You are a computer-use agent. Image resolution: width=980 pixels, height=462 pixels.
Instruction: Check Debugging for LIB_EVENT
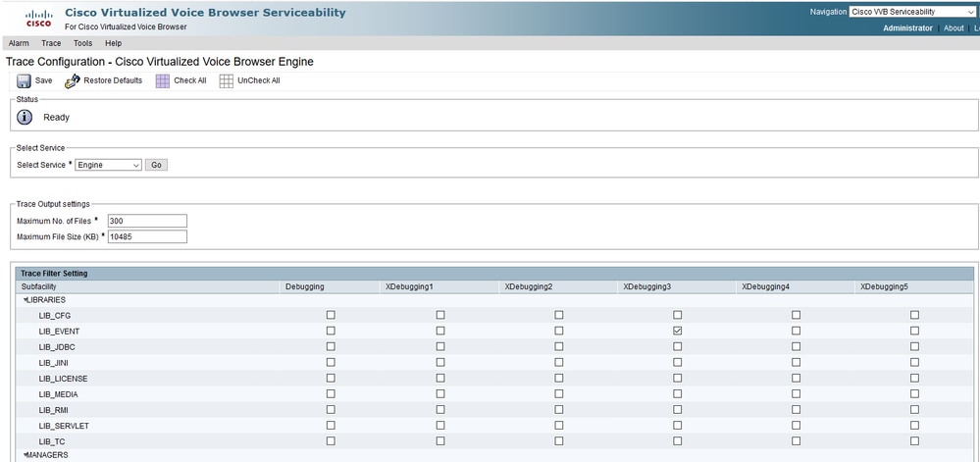coord(331,331)
